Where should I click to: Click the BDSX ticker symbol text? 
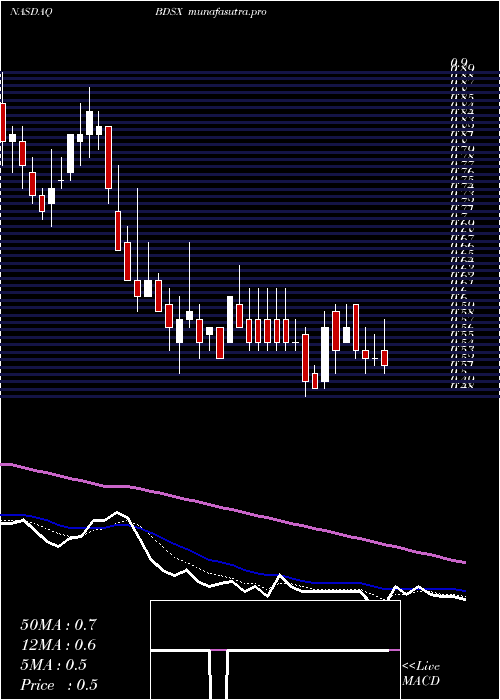coord(169,12)
